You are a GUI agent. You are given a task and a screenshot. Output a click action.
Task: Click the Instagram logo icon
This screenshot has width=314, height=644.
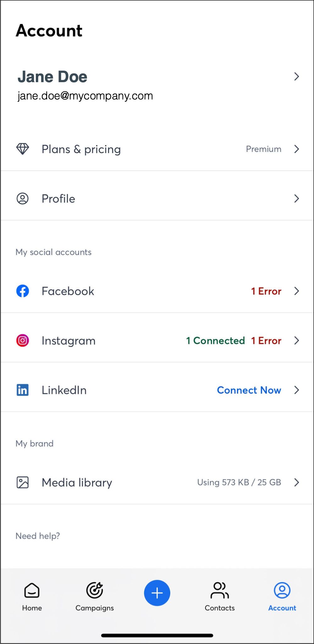coord(23,341)
